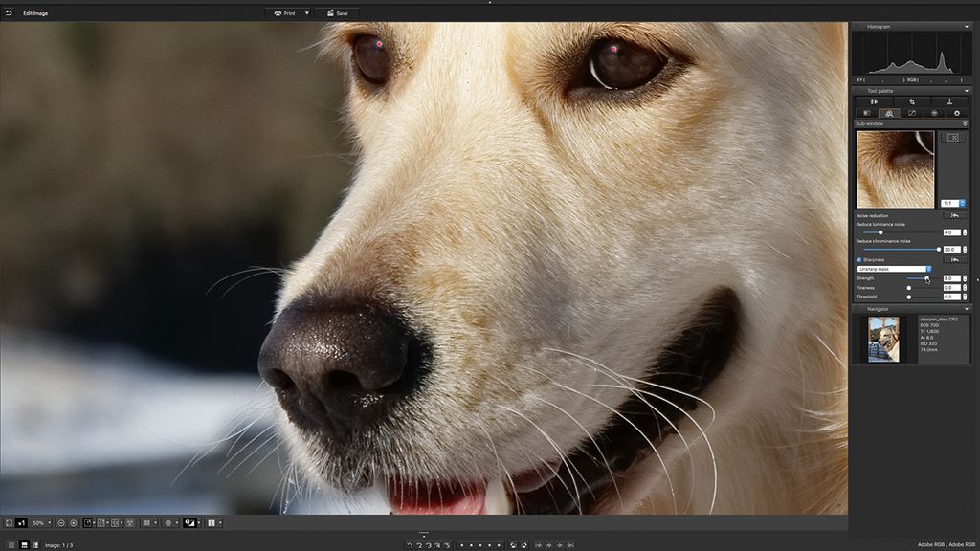Click the zoom in magnifier icon
This screenshot has height=551, width=980.
click(72, 522)
